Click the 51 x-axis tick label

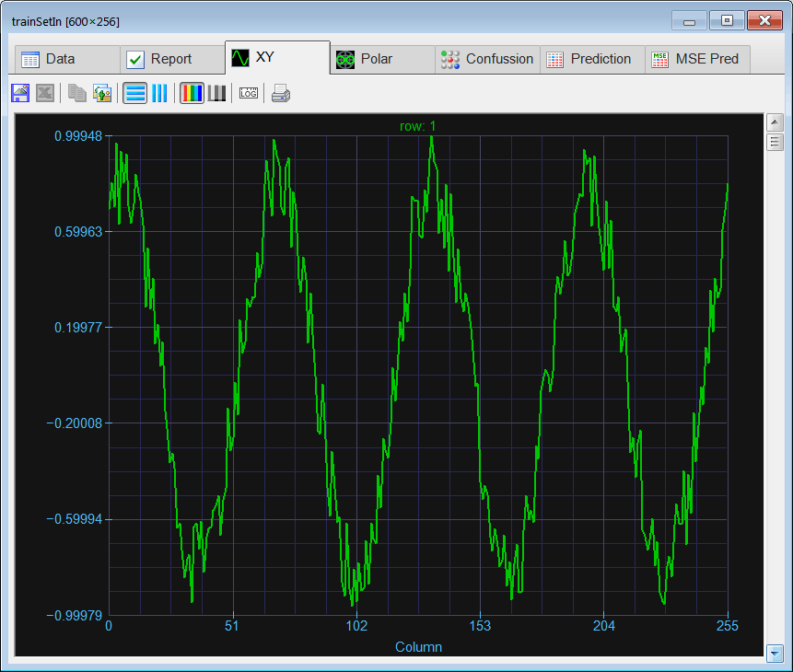[x=231, y=626]
